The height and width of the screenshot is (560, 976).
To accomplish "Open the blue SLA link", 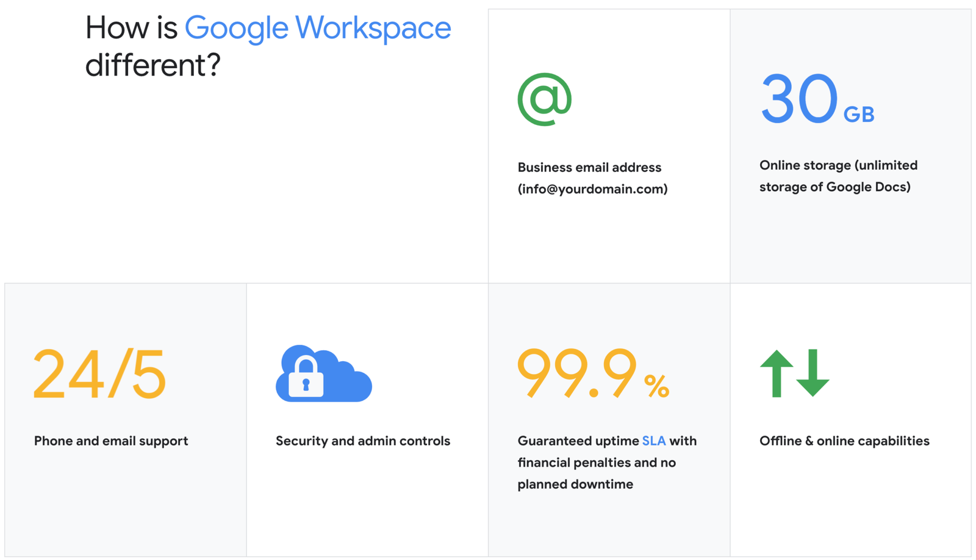I will [653, 440].
